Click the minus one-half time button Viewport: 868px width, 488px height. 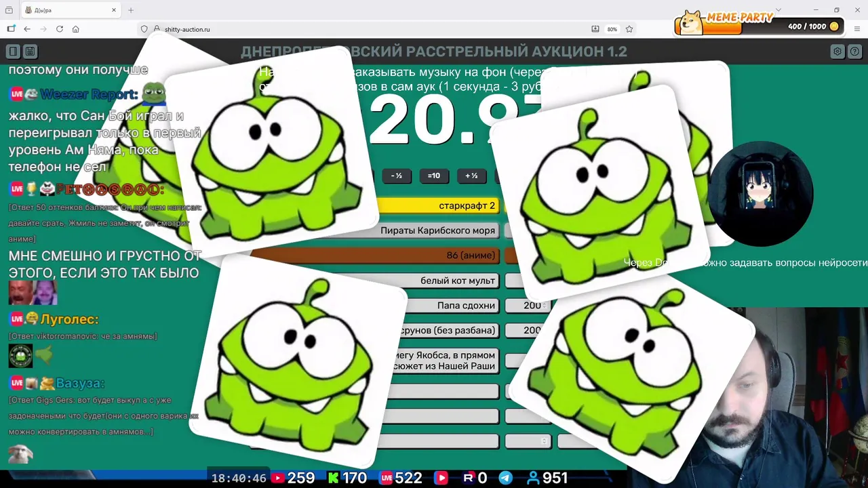click(x=397, y=176)
